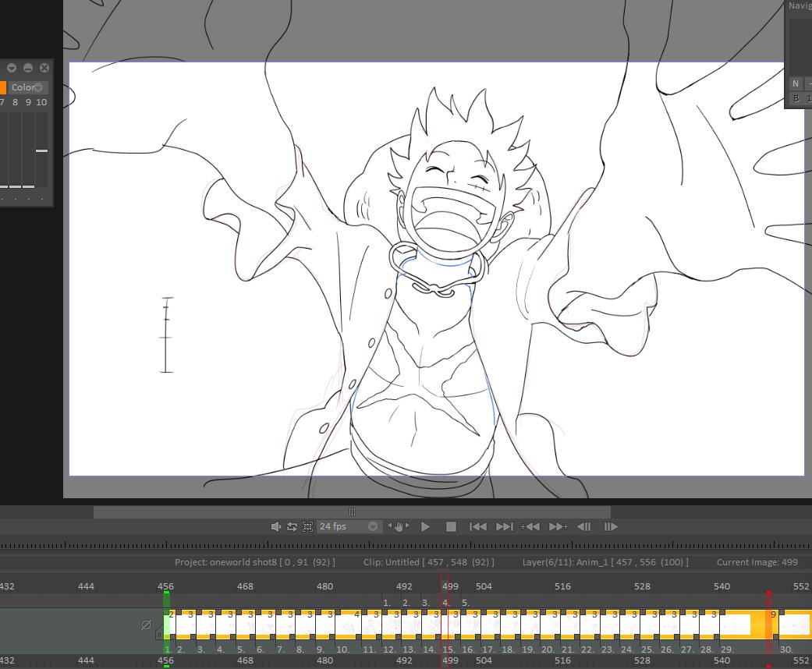Step to next frame with small right arrow
Screen dimensions: 812x669
(x=407, y=526)
